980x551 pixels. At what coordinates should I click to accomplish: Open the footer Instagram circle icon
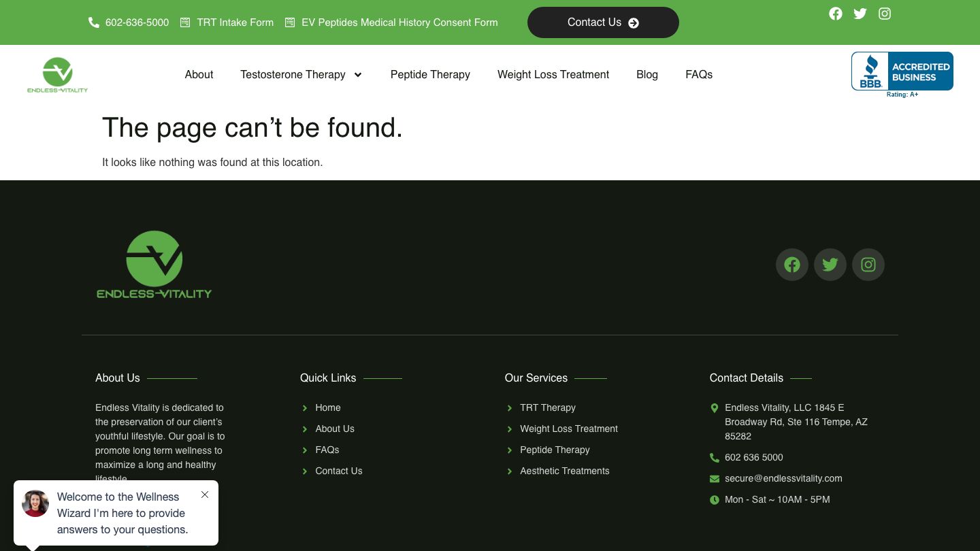click(x=868, y=265)
